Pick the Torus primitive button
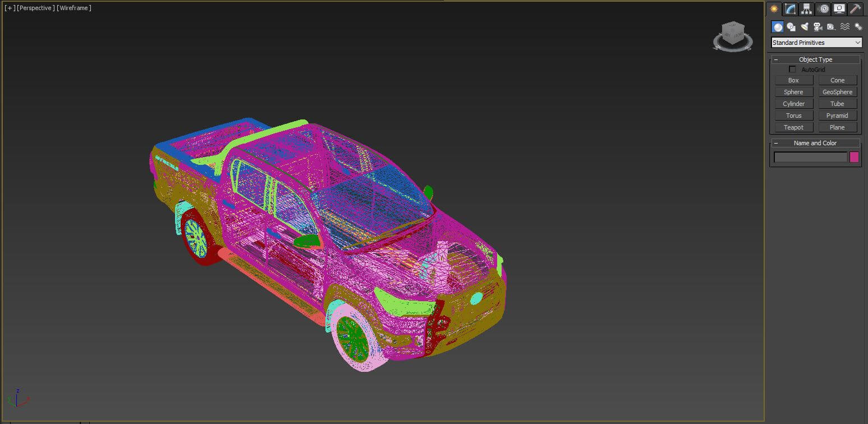 [794, 116]
